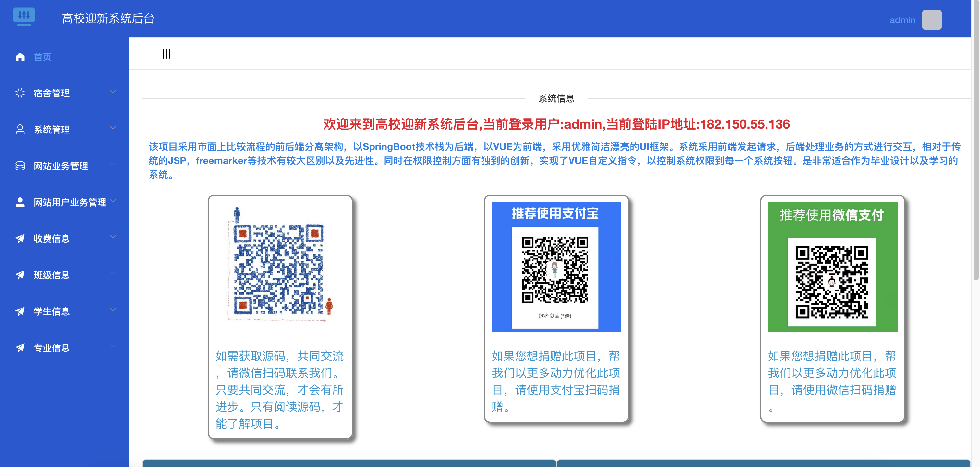Open the 专业信息 menu

65,347
